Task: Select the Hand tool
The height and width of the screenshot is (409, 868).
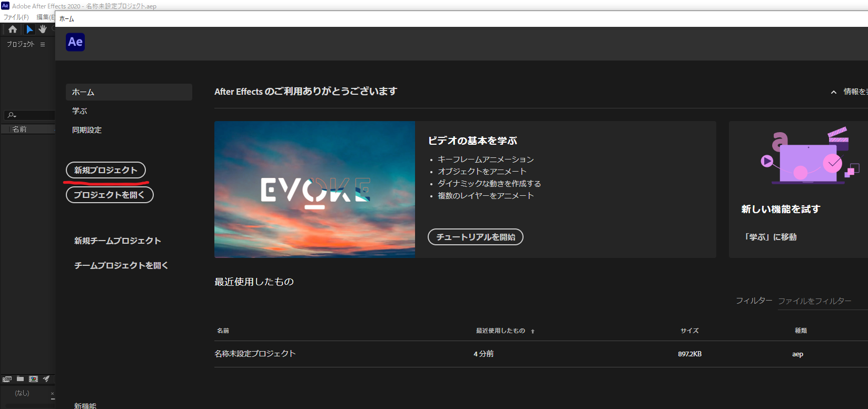Action: click(x=43, y=29)
